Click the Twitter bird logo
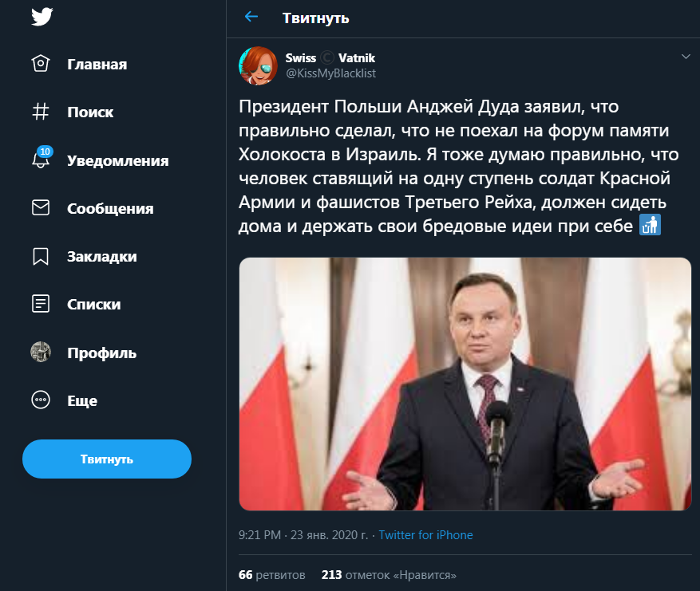Screen dimensions: 700x591 pyautogui.click(x=42, y=17)
